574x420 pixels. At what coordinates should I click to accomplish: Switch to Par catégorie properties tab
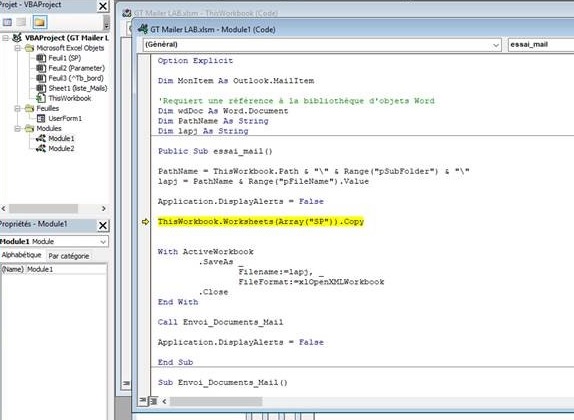coord(69,256)
